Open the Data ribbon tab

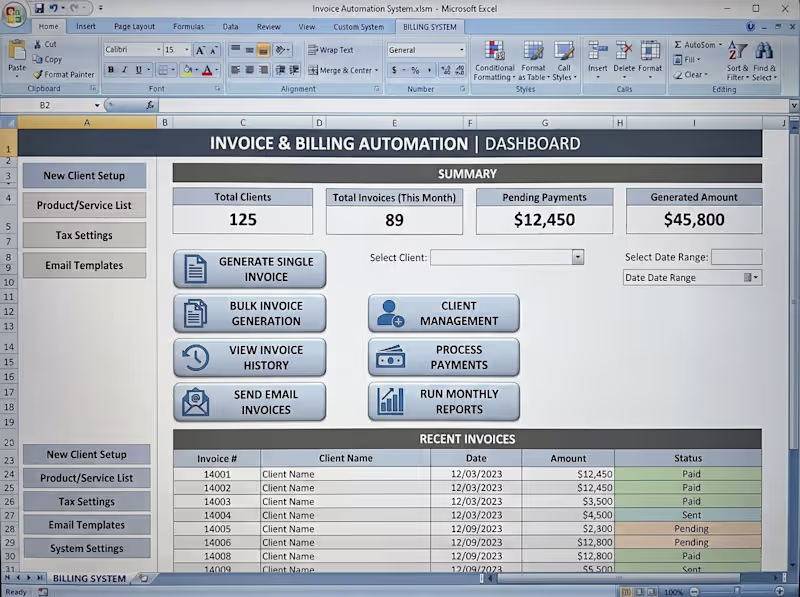point(230,27)
